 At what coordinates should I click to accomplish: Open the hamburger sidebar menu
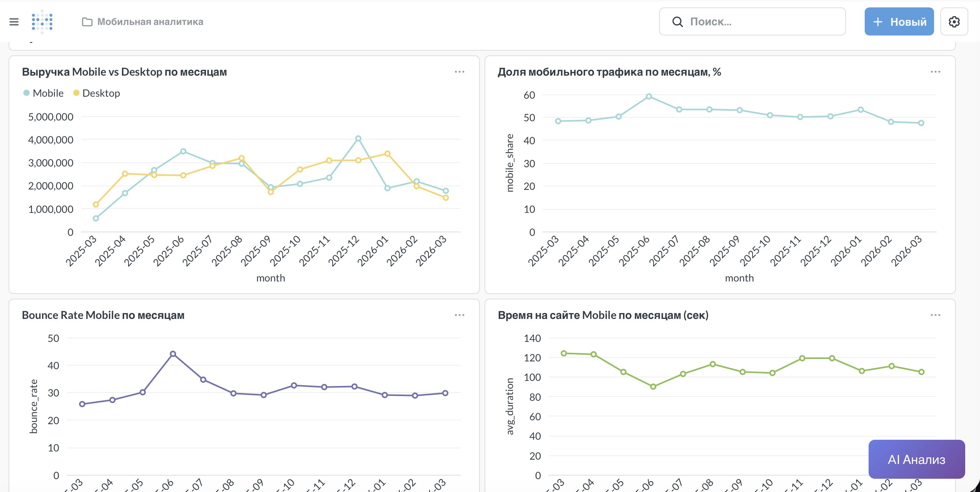[14, 22]
